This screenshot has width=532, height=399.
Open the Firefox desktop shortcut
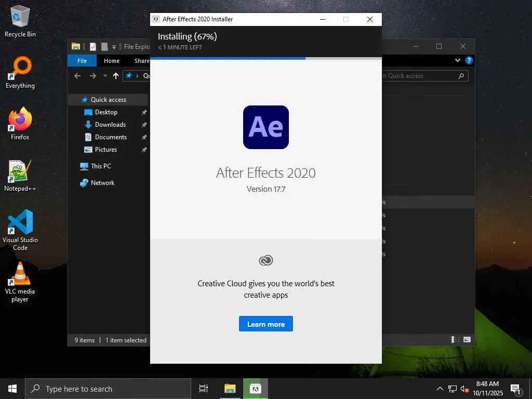(x=20, y=124)
